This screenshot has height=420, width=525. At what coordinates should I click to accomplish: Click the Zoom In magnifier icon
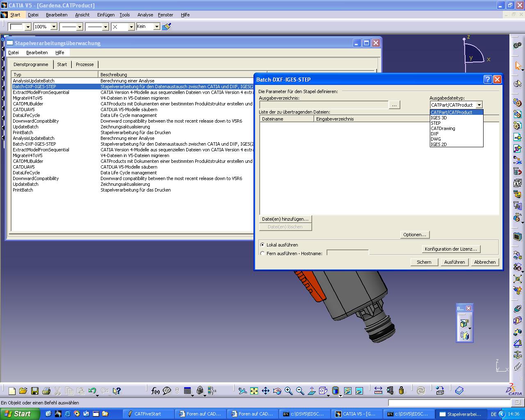(x=288, y=391)
